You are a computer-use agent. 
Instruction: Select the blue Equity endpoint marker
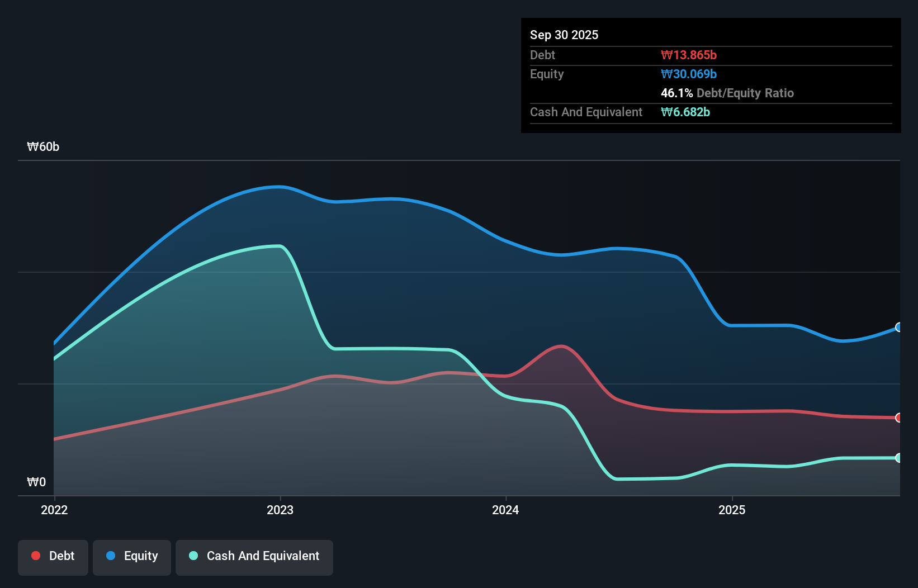point(899,327)
